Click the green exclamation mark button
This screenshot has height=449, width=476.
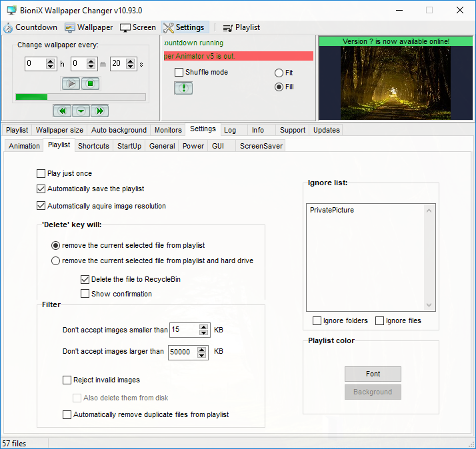(x=183, y=88)
